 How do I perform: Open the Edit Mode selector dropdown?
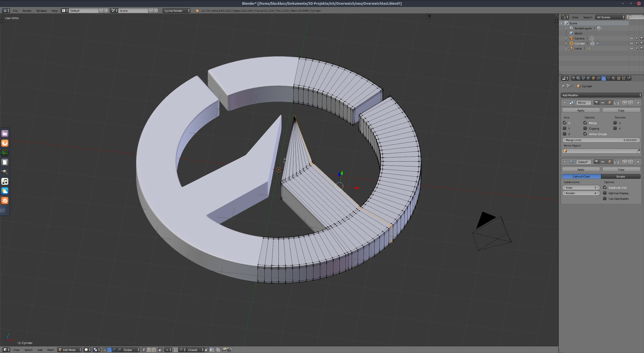click(70, 350)
